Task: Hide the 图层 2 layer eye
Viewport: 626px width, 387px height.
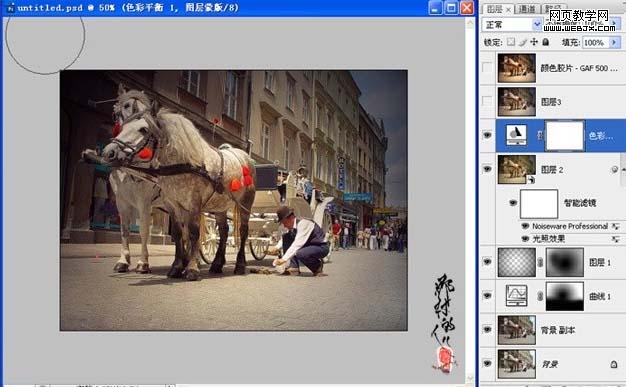Action: 487,169
